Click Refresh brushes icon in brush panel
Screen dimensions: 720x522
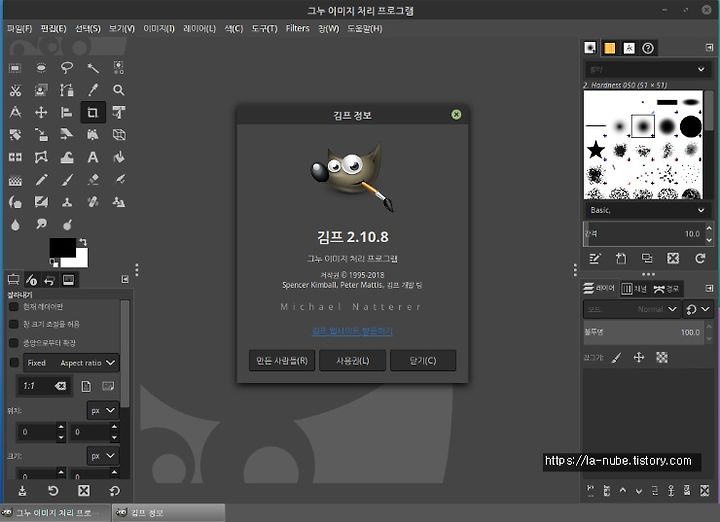click(x=700, y=258)
